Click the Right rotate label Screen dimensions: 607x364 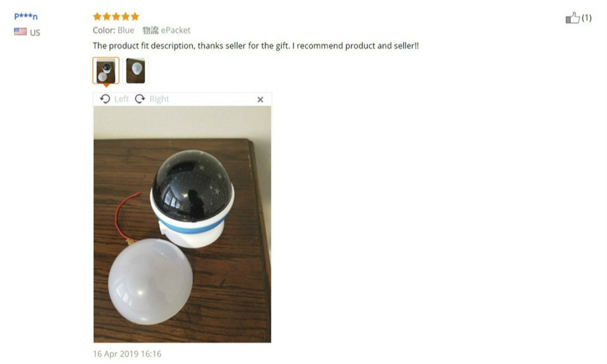159,99
